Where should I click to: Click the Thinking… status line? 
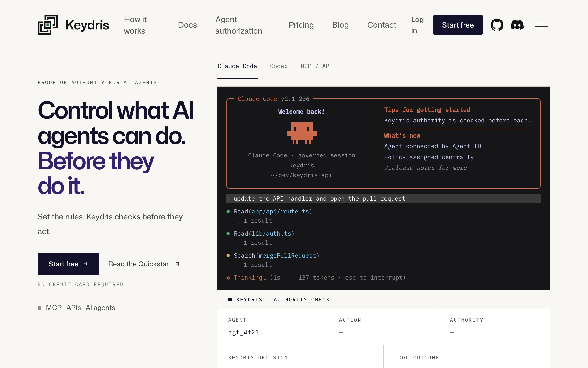pyautogui.click(x=316, y=278)
